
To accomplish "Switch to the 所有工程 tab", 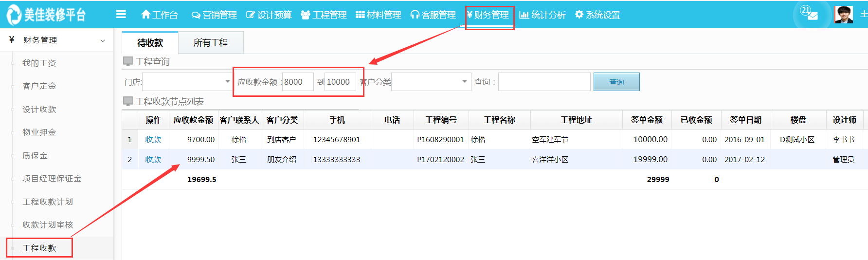I will tap(211, 43).
